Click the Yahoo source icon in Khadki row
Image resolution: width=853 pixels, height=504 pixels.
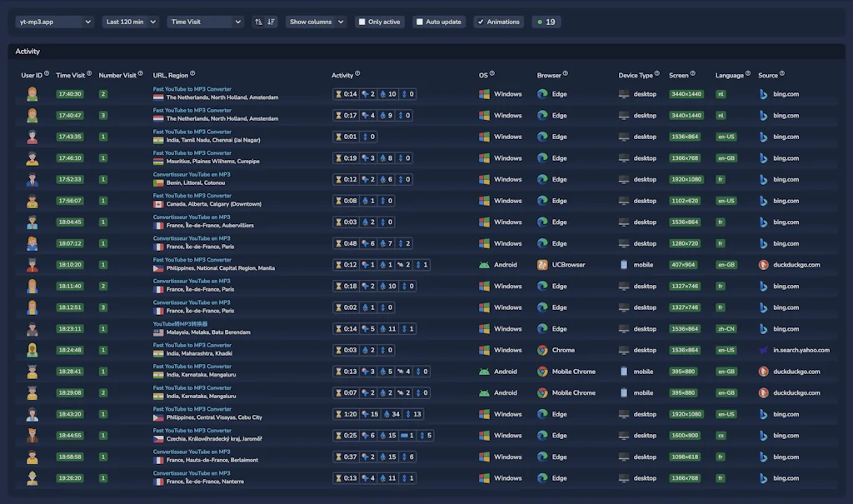(763, 350)
